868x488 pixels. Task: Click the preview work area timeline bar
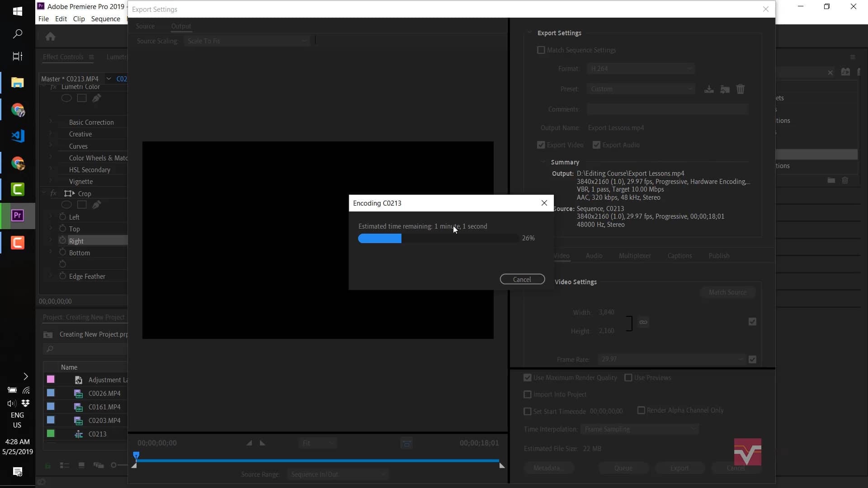317,461
